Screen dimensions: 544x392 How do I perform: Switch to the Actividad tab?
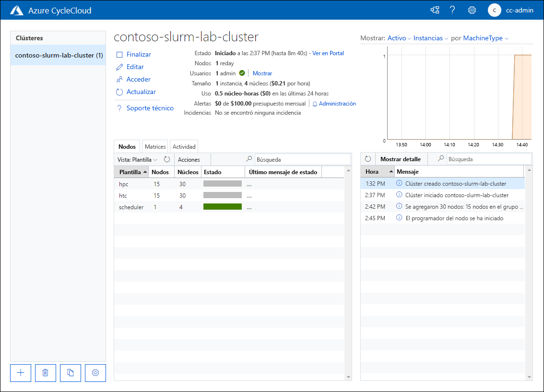pyautogui.click(x=184, y=146)
